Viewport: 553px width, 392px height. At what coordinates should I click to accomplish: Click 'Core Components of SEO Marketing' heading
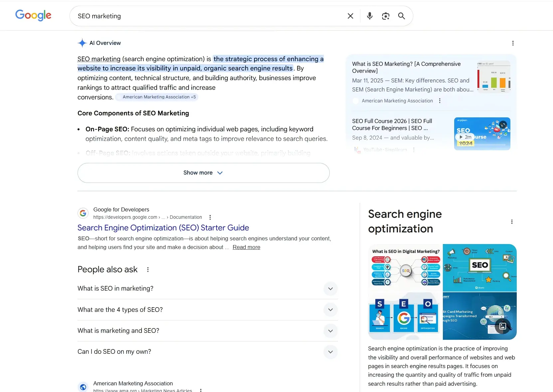tap(133, 113)
